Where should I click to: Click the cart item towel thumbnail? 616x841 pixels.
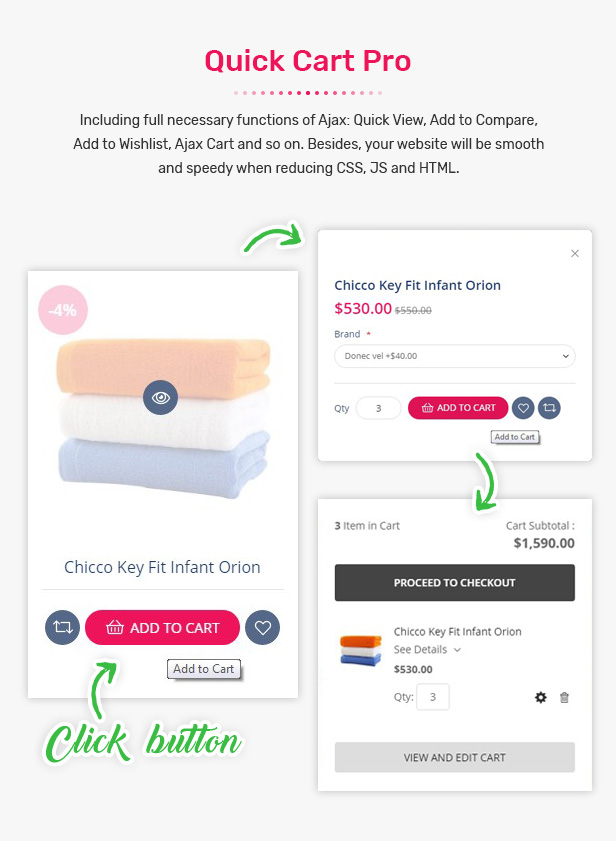pos(358,649)
